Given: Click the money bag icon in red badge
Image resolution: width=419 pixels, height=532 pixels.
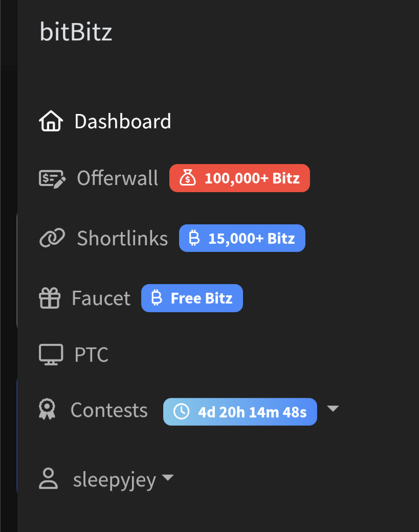Looking at the screenshot, I should pyautogui.click(x=188, y=178).
